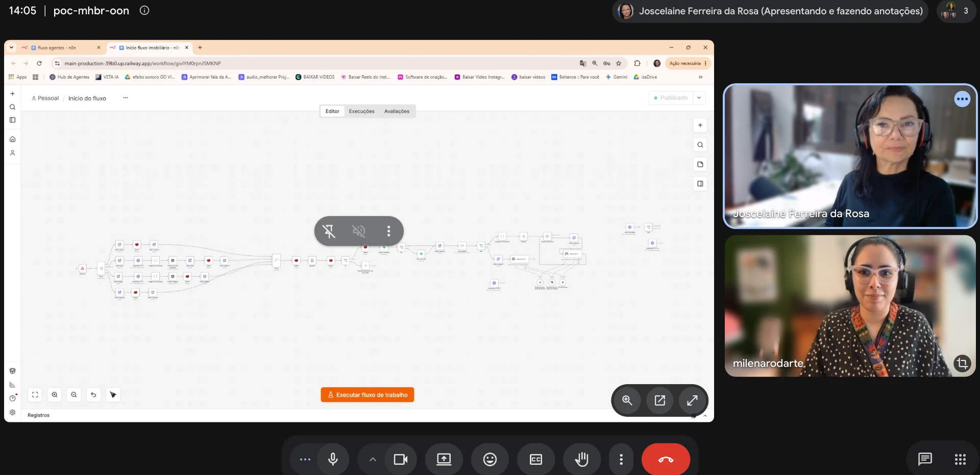This screenshot has width=980, height=475.
Task: Click the Publicado button
Action: pyautogui.click(x=671, y=98)
